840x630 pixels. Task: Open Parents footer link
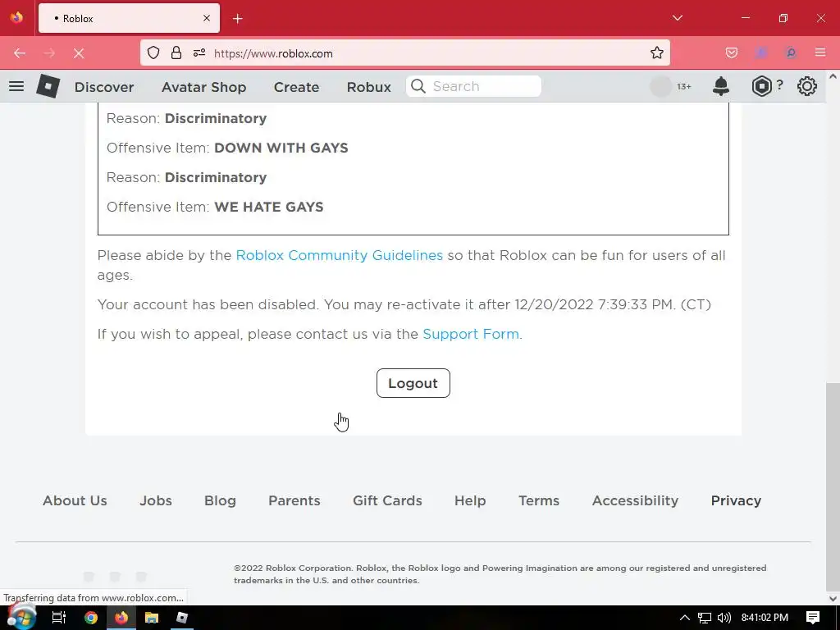click(294, 500)
